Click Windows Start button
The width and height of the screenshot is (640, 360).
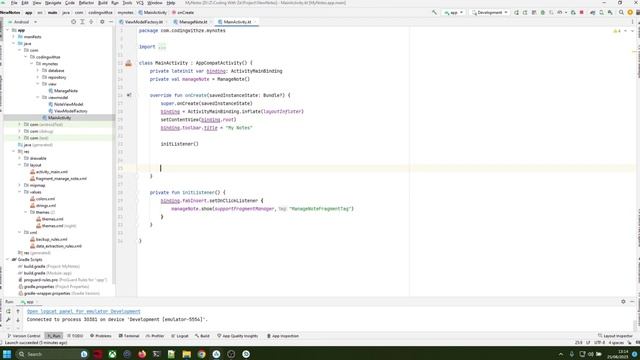(x=7, y=354)
